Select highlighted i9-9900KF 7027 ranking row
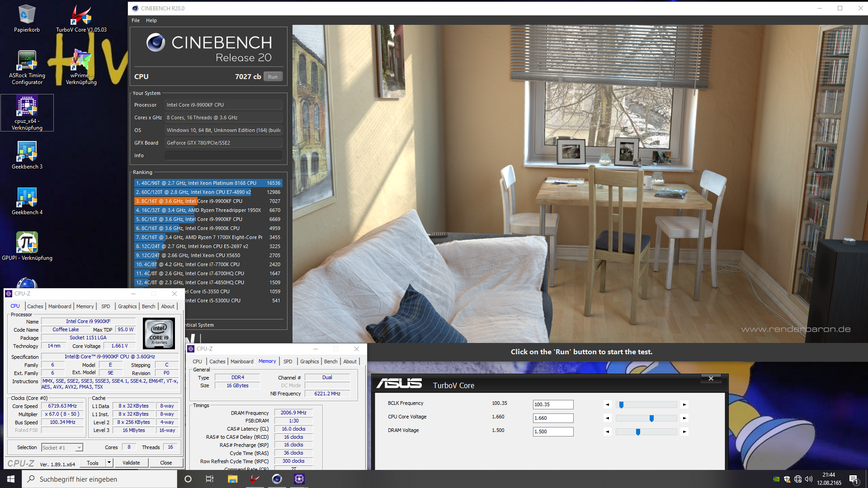Viewport: 868px width, 488px height. tap(208, 201)
